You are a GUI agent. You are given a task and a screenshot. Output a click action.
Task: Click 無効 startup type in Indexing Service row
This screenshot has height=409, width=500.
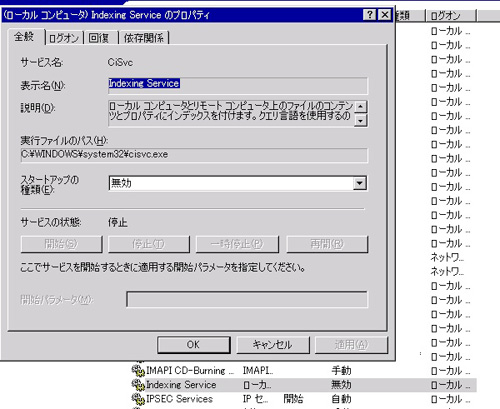[x=341, y=385]
